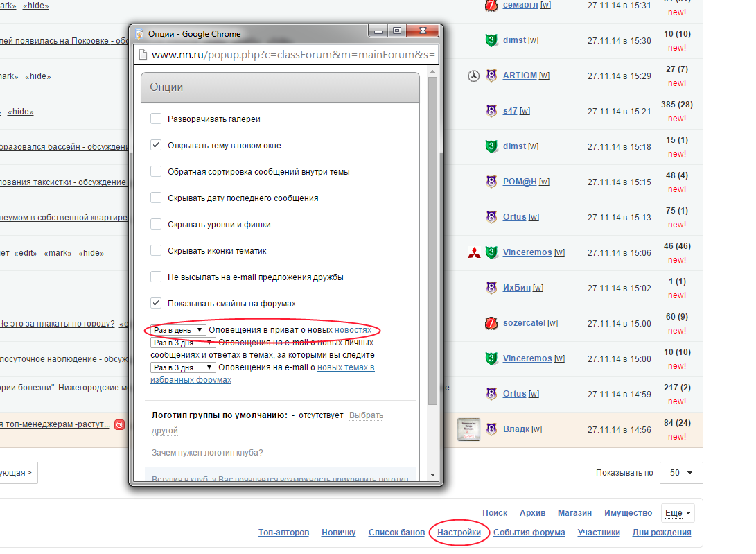Click the popup vertical scrollbar thumb
The image size is (756, 554).
point(432,241)
